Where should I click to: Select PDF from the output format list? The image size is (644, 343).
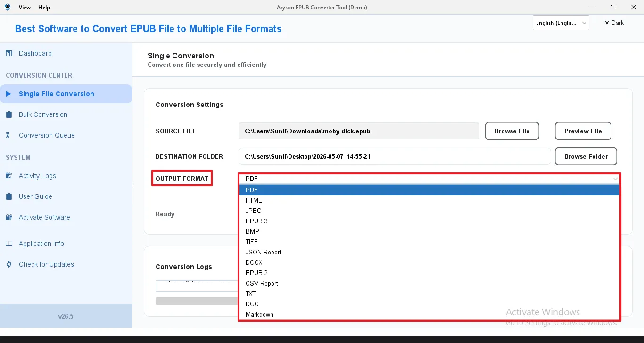(429, 190)
